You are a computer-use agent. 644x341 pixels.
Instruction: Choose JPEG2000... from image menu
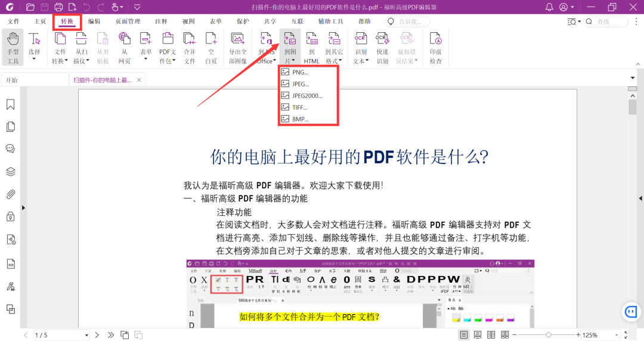pos(308,96)
